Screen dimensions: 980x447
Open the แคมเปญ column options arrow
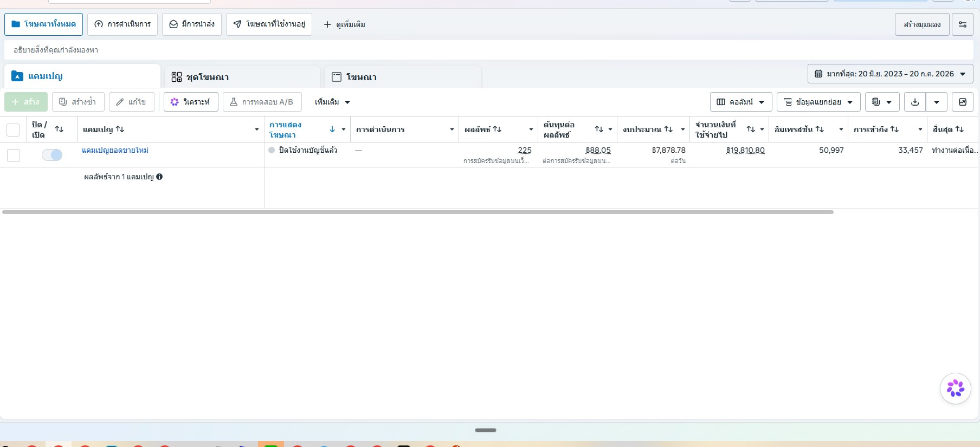[x=257, y=129]
